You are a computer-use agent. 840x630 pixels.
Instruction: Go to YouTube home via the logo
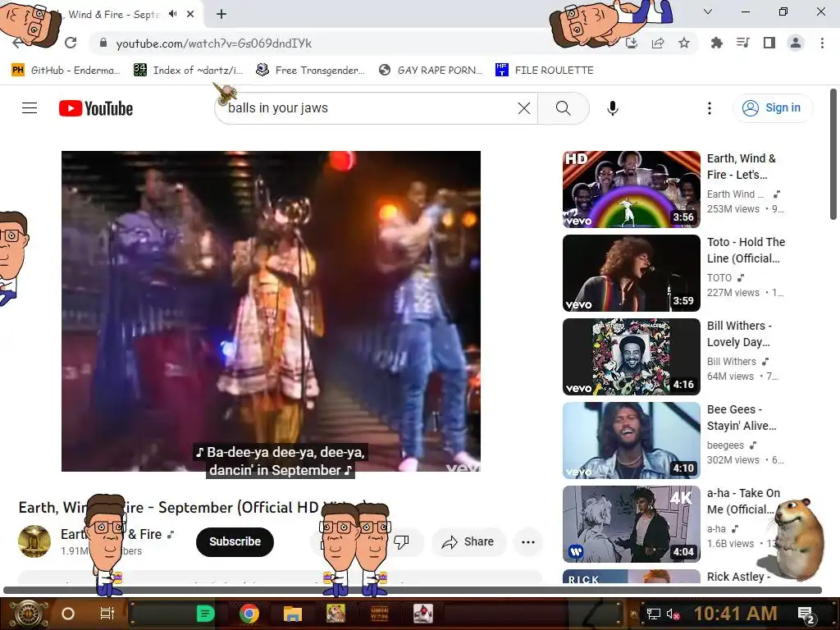[x=96, y=108]
